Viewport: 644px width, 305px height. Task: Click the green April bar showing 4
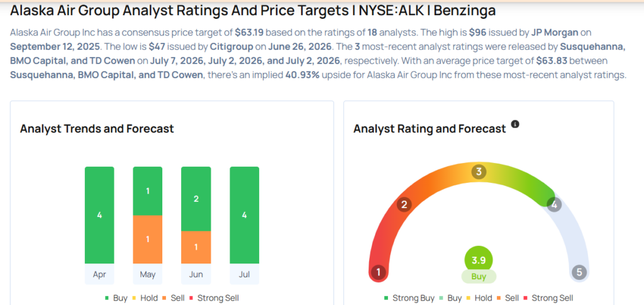pyautogui.click(x=99, y=215)
